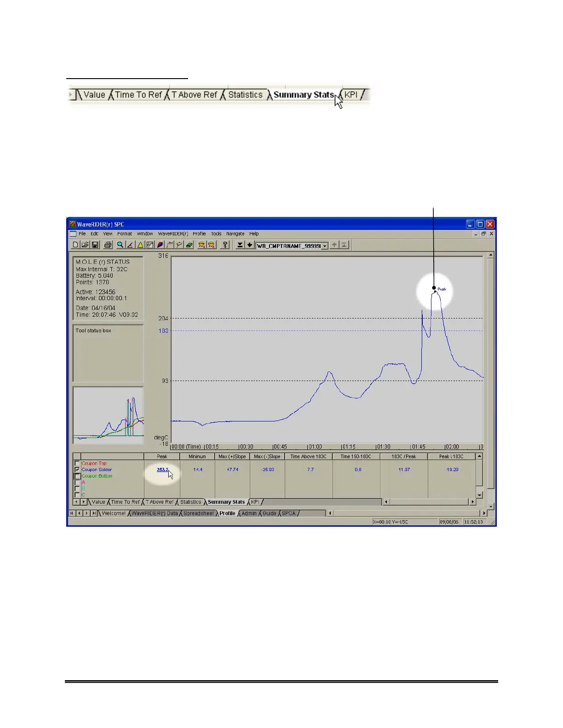Click the grayed up arrow toolbar icon

click(334, 245)
